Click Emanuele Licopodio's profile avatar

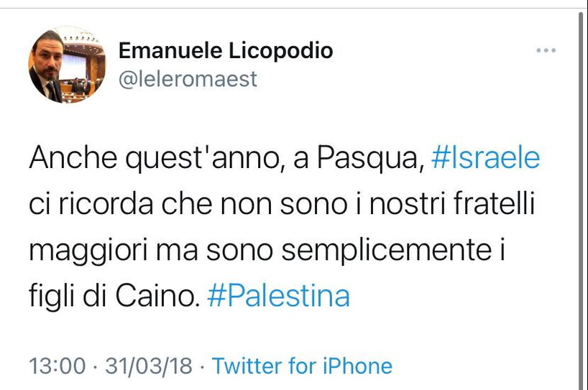[x=67, y=65]
